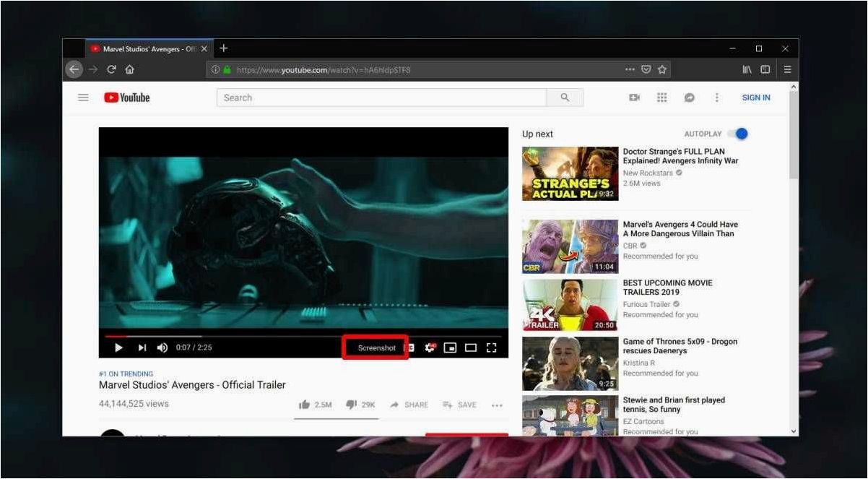Open Game of Thrones 5x09 video
The image size is (868, 479).
coord(680,346)
